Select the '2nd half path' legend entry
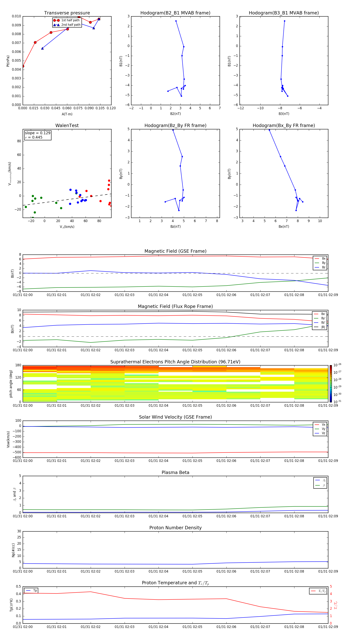 pyautogui.click(x=67, y=25)
